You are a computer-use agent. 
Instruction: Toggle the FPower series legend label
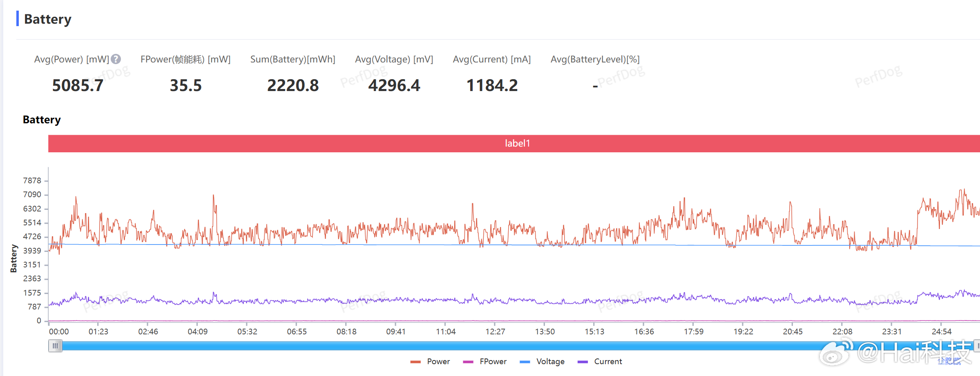pyautogui.click(x=493, y=361)
